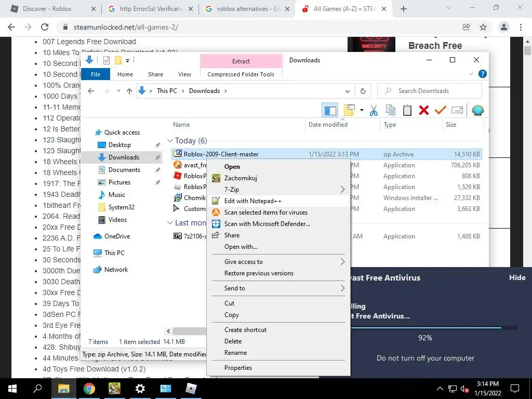
Task: Sort files by Size column header
Action: coord(450,125)
